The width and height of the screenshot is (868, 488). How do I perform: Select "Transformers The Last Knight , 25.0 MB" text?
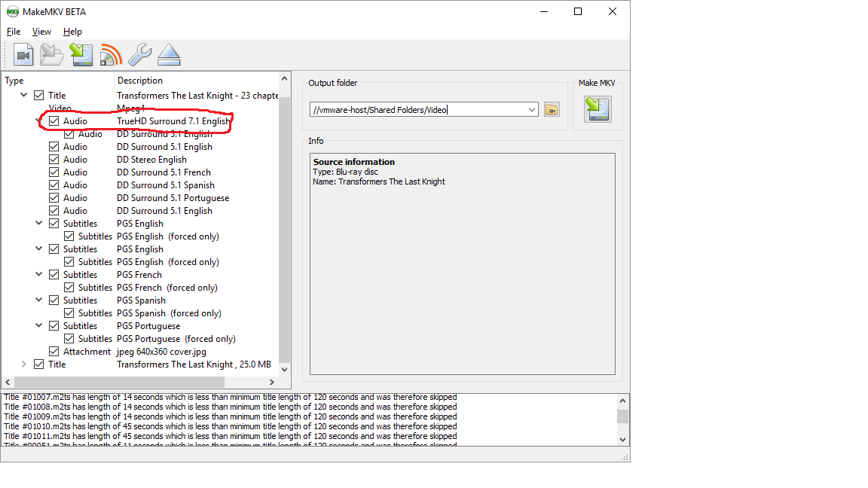pyautogui.click(x=194, y=364)
